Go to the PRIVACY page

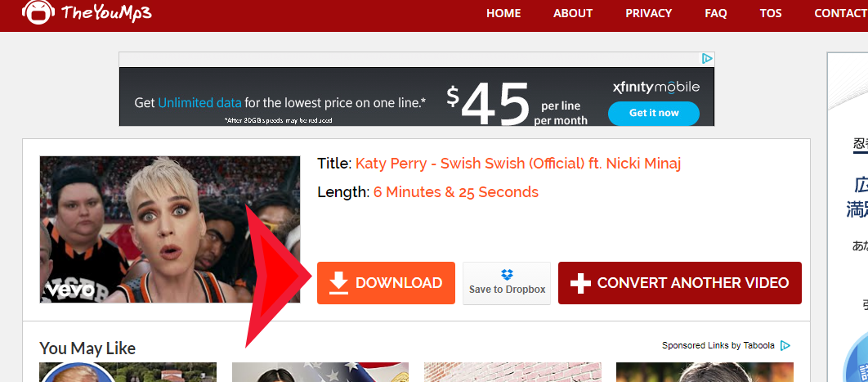coord(648,13)
